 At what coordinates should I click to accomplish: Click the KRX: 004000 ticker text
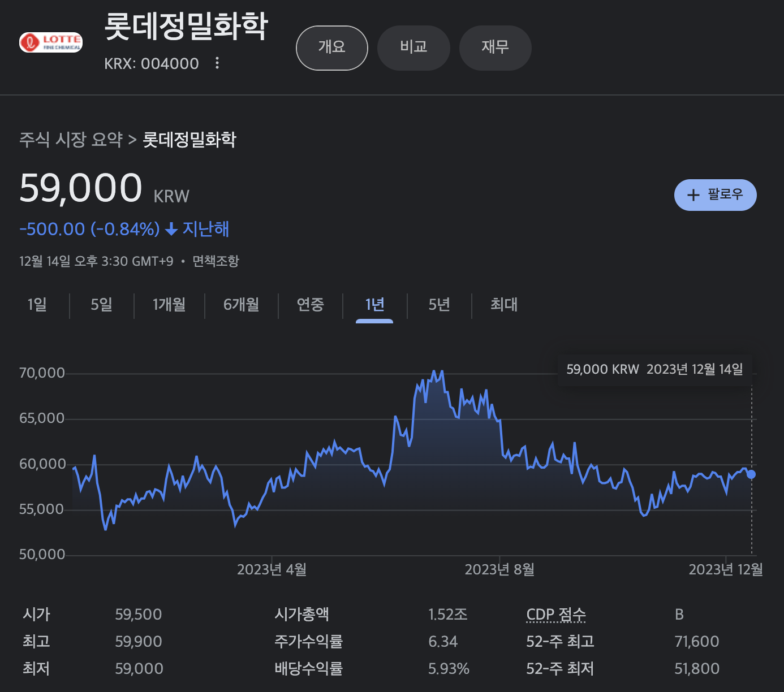pos(152,63)
